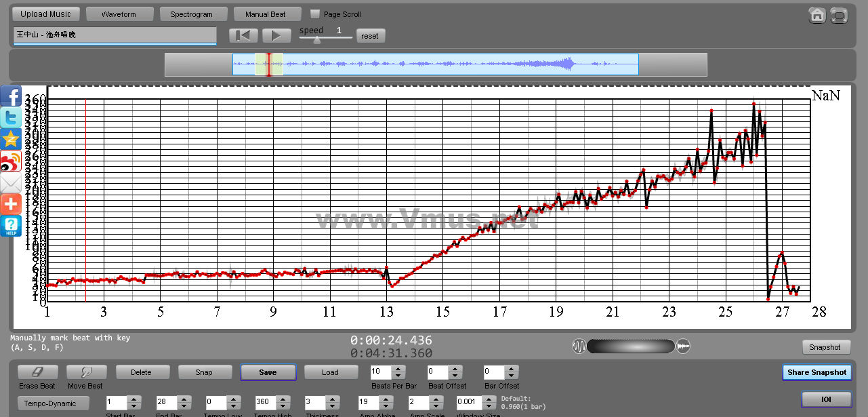Click the Upload Music button
Viewport: 868px width, 417px height.
pos(46,14)
